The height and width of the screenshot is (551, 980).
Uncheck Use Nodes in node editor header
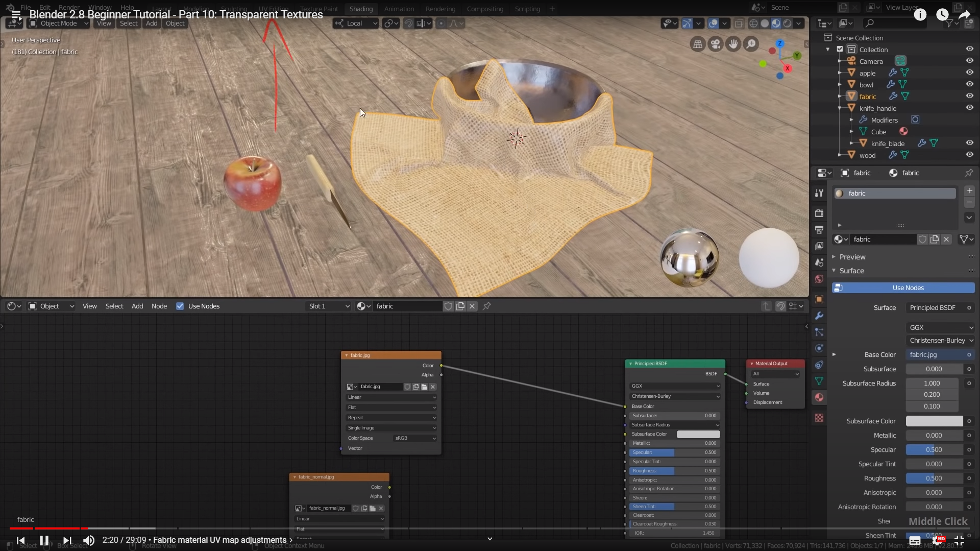pyautogui.click(x=180, y=306)
